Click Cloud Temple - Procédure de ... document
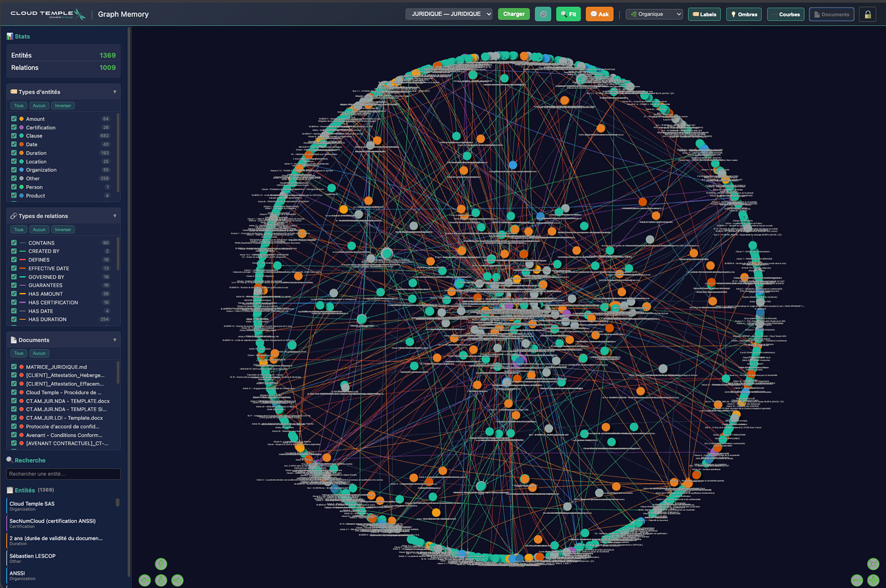This screenshot has height=588, width=886. 63,393
